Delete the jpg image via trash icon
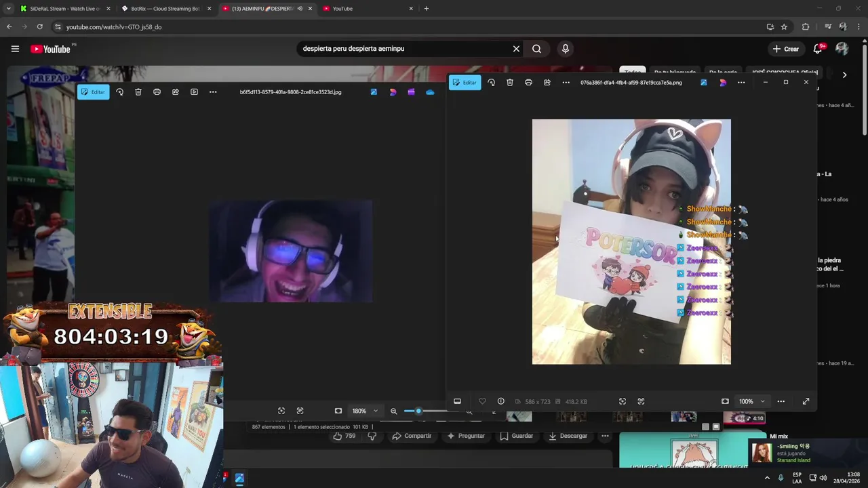The image size is (868, 488). (138, 92)
